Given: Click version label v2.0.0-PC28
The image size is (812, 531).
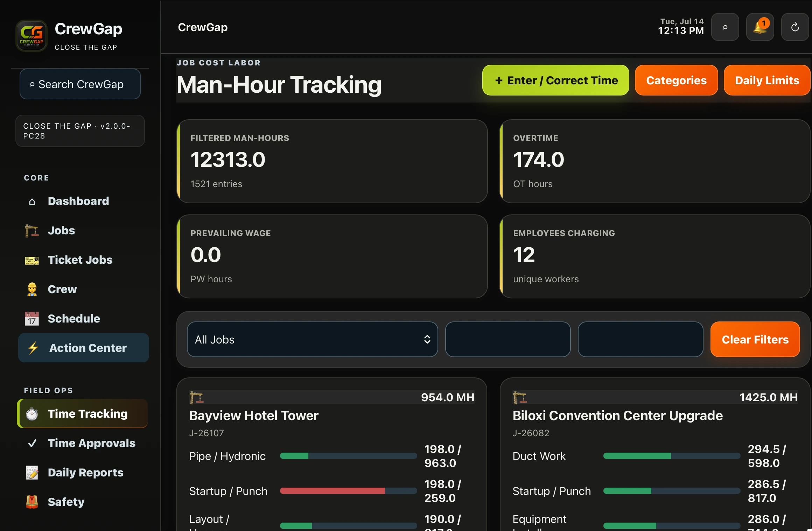Looking at the screenshot, I should [x=80, y=131].
